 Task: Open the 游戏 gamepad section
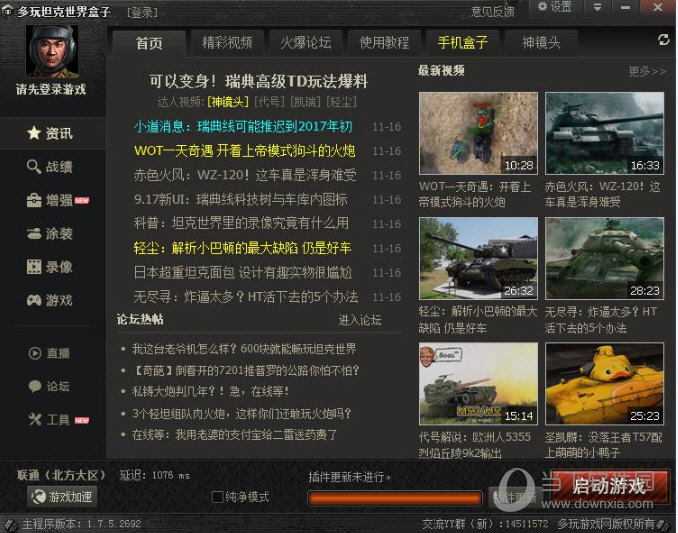coord(50,300)
